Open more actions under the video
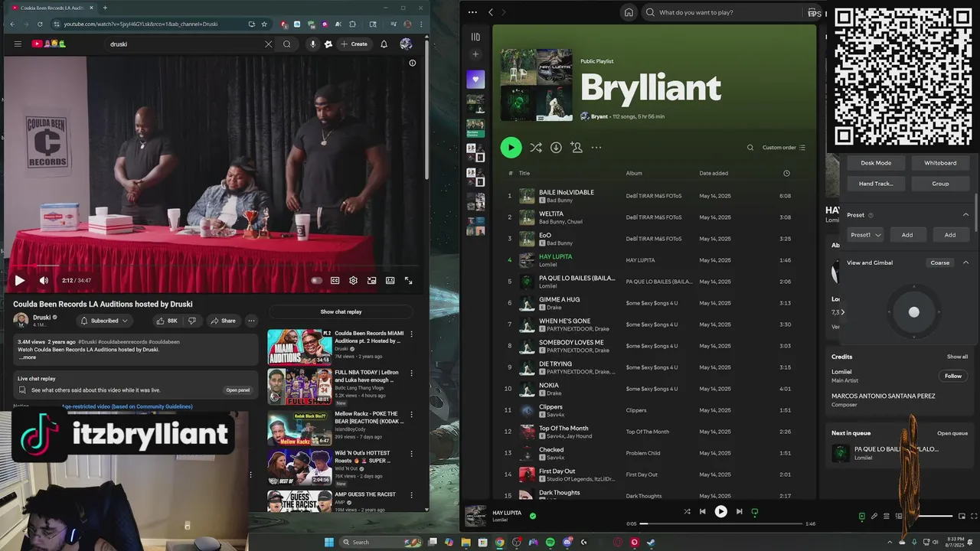This screenshot has height=551, width=980. pos(251,321)
